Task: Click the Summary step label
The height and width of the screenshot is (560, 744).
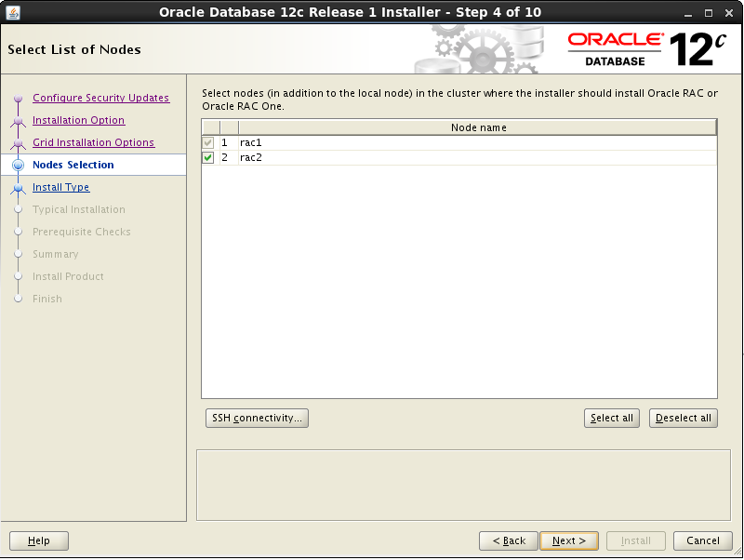Action: coord(56,254)
